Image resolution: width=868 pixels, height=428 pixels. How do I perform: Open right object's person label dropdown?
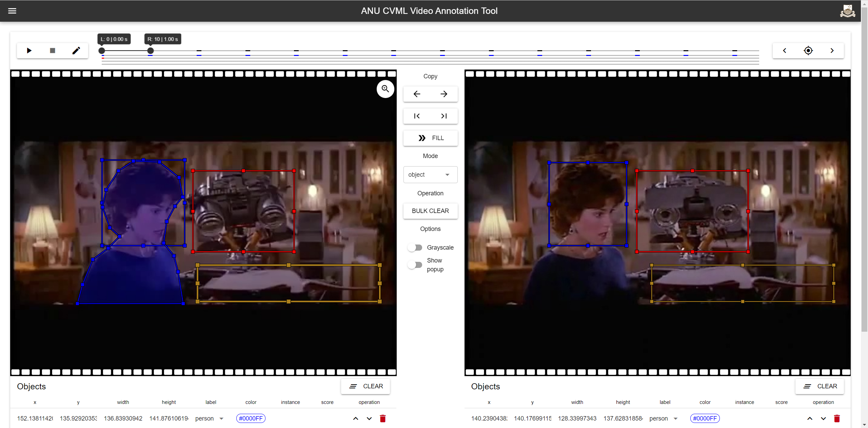coord(664,419)
